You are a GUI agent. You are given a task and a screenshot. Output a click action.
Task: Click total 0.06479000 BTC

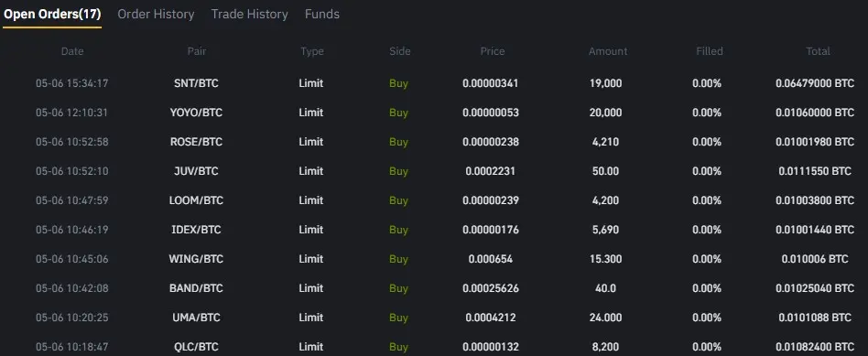click(815, 83)
